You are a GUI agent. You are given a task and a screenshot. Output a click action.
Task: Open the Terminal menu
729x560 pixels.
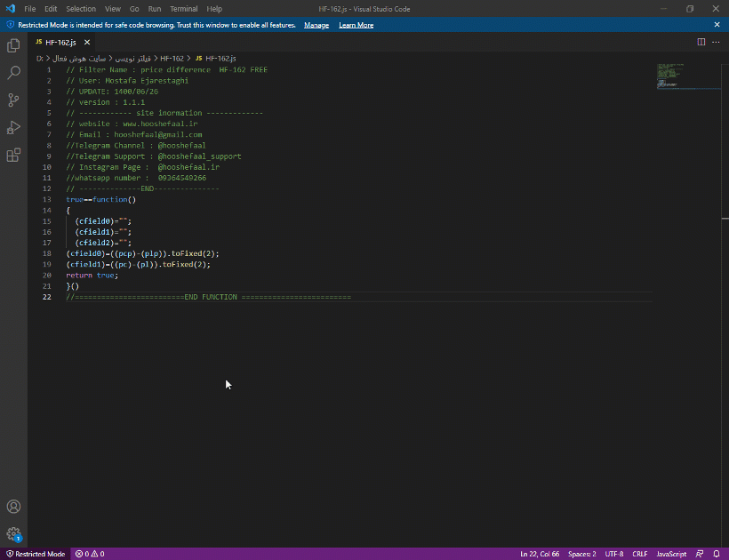pos(184,9)
